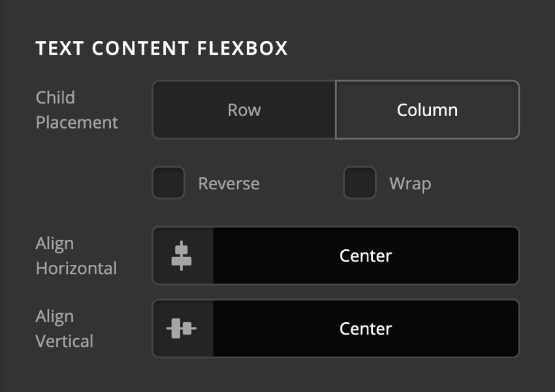Click the Center value in the Align Vertical control

pos(366,329)
